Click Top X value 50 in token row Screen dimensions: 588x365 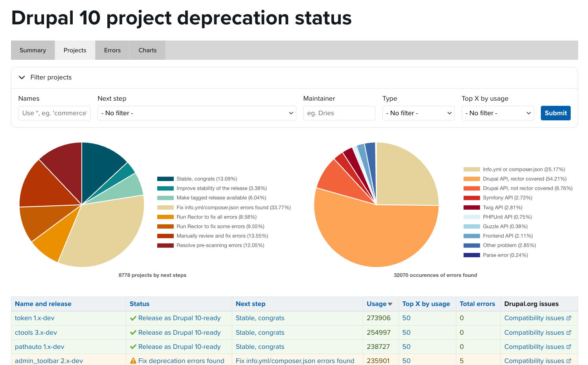tap(406, 318)
